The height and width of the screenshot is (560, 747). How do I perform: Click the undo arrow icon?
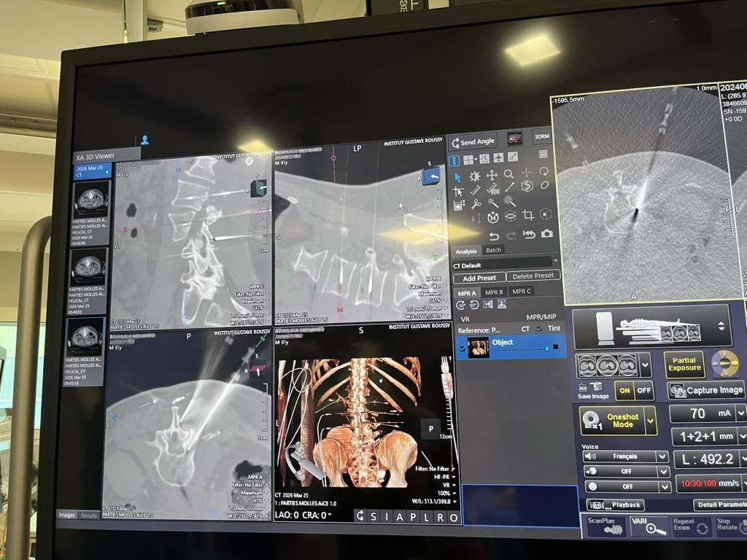coord(494,236)
